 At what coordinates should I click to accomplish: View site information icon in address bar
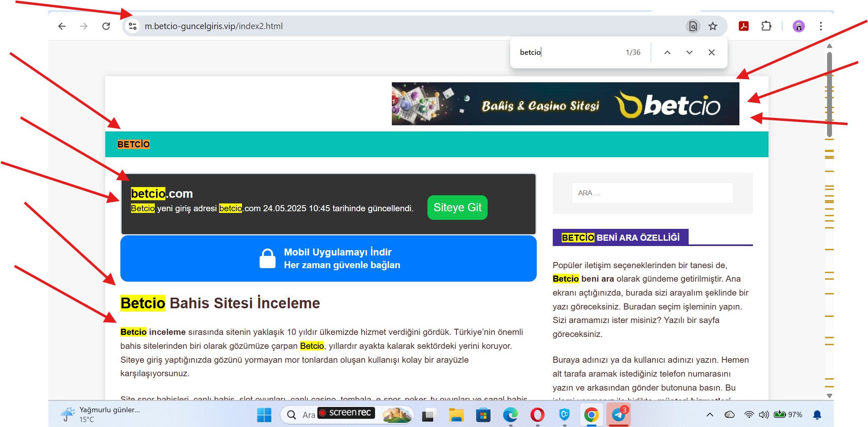pos(133,26)
